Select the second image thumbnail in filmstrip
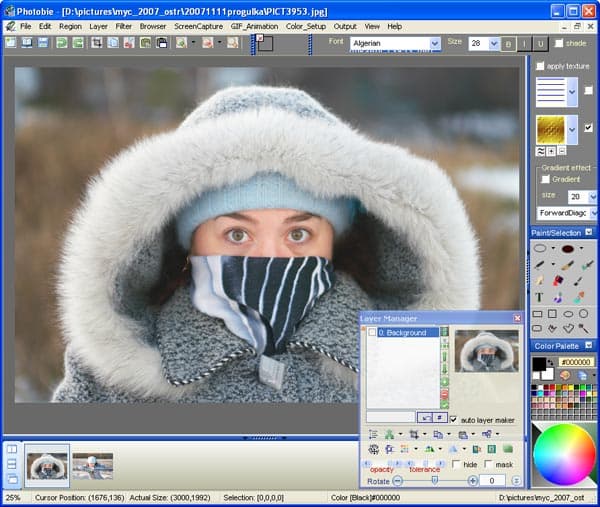600x507 pixels. point(92,466)
